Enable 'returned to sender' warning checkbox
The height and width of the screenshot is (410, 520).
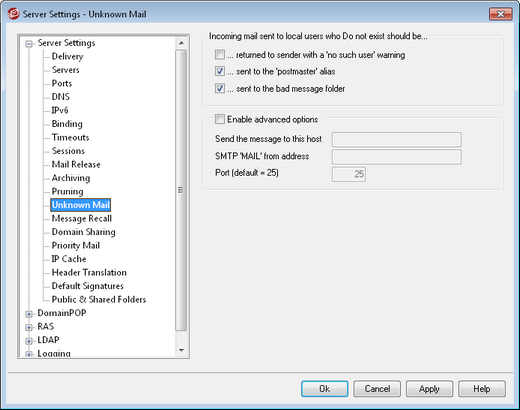click(220, 54)
